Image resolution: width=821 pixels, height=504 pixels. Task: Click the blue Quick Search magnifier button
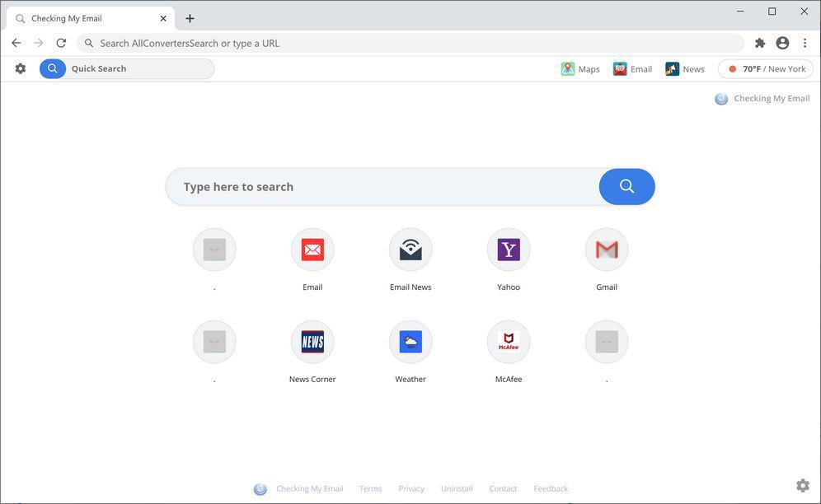tap(53, 68)
